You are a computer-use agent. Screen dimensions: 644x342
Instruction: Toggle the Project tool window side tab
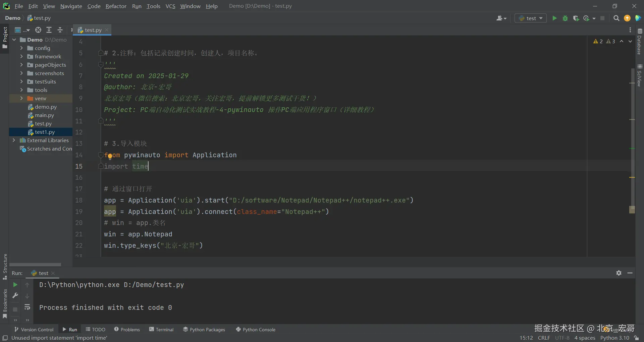[5, 38]
